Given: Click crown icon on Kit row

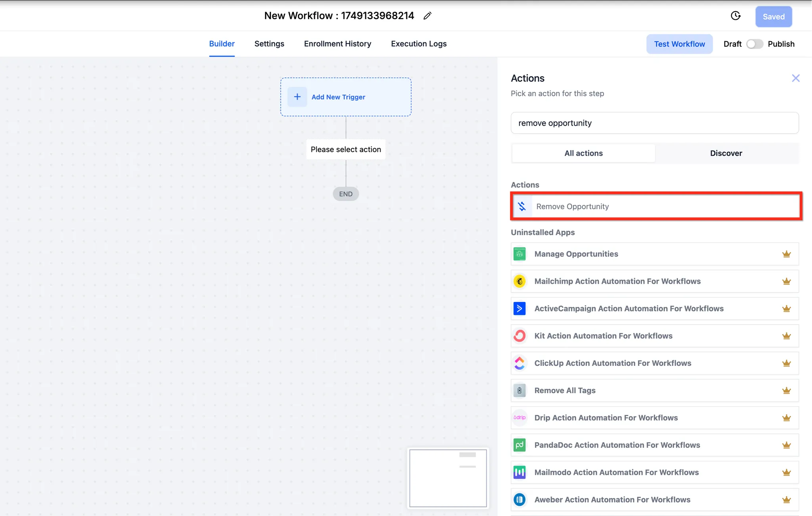Looking at the screenshot, I should pyautogui.click(x=787, y=336).
